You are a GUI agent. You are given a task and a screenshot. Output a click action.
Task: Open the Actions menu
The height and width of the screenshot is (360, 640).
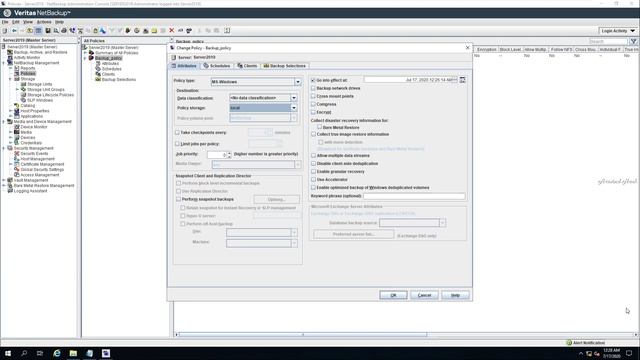[x=44, y=22]
